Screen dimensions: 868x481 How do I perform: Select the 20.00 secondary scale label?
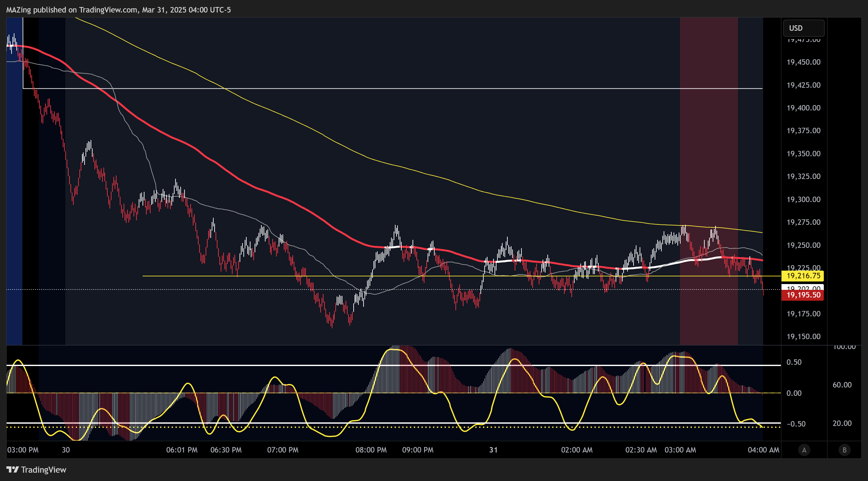[842, 423]
